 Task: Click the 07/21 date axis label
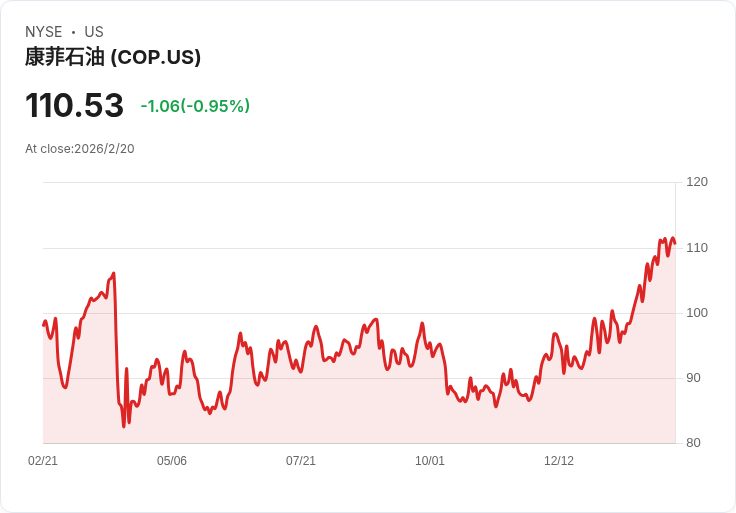pos(301,461)
